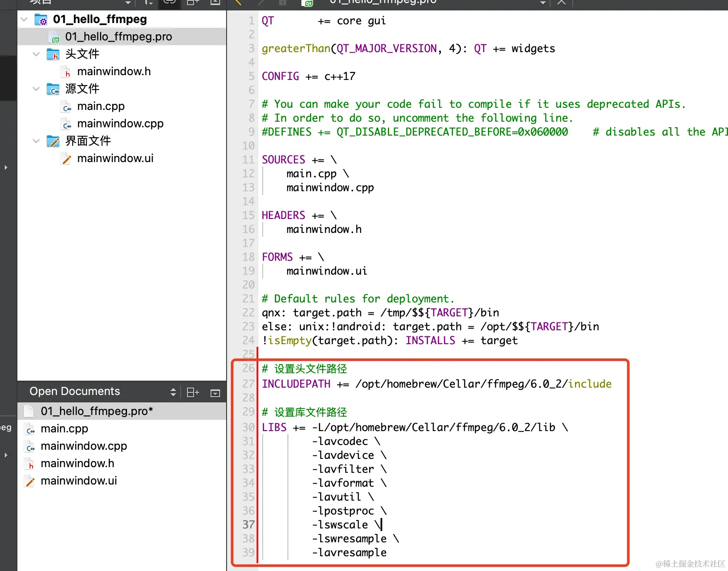Click the INCLUDEPATH ffmpeg include line
The height and width of the screenshot is (571, 728).
pyautogui.click(x=437, y=384)
